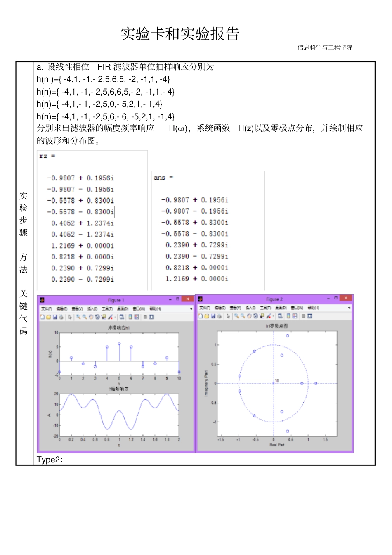
Task: Select Rotate 3D tool in Figure 1
Action: point(97,317)
